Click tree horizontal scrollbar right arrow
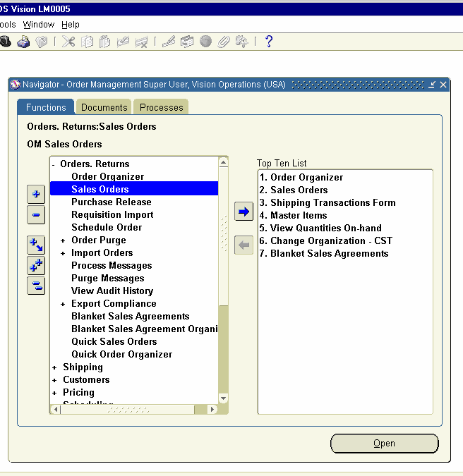 (212, 409)
